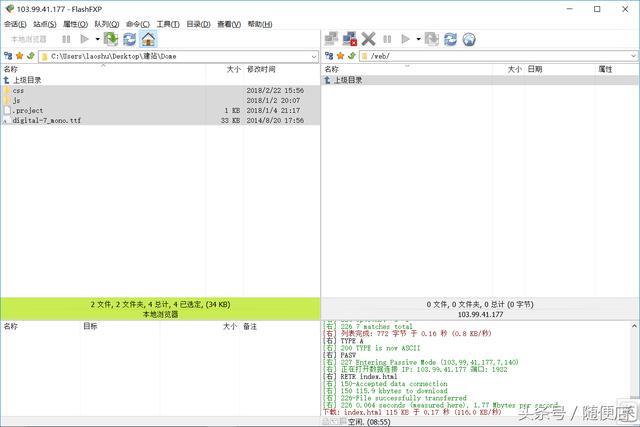
Task: Open the 会话(E) menu
Action: click(15, 24)
